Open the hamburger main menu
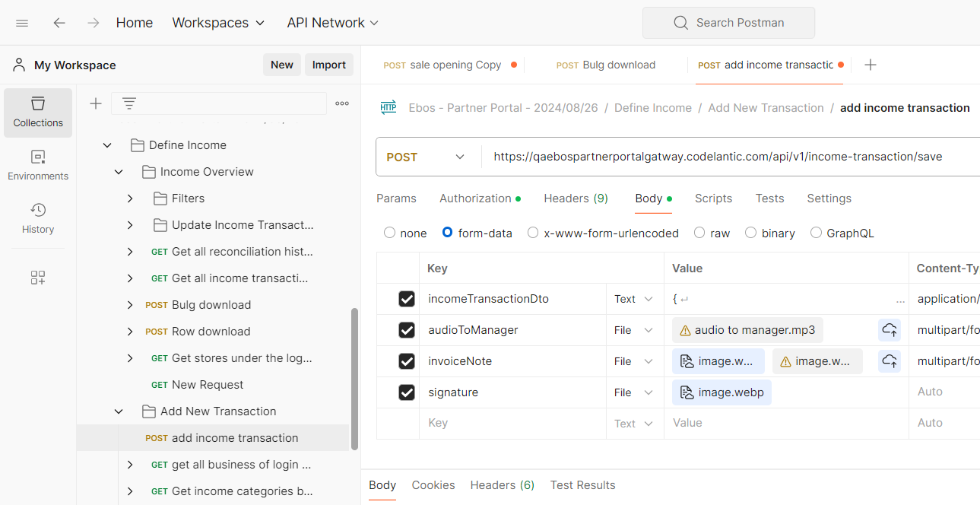980x505 pixels. [x=22, y=23]
